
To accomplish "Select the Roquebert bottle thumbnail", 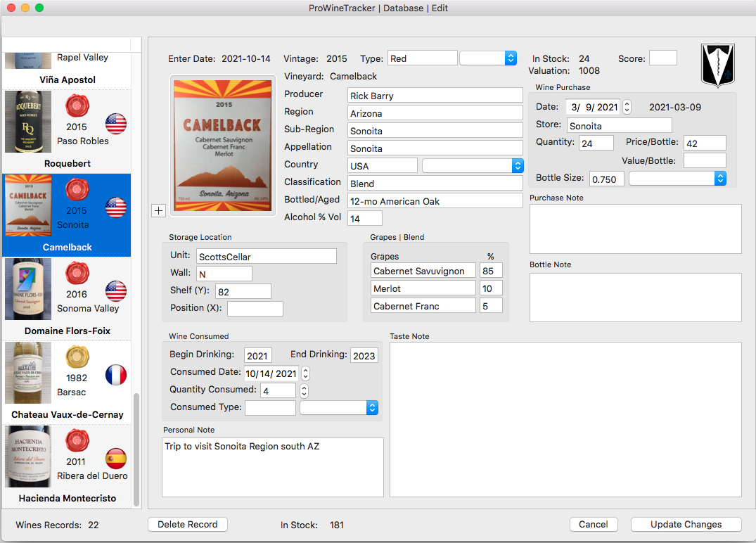I will [x=28, y=122].
